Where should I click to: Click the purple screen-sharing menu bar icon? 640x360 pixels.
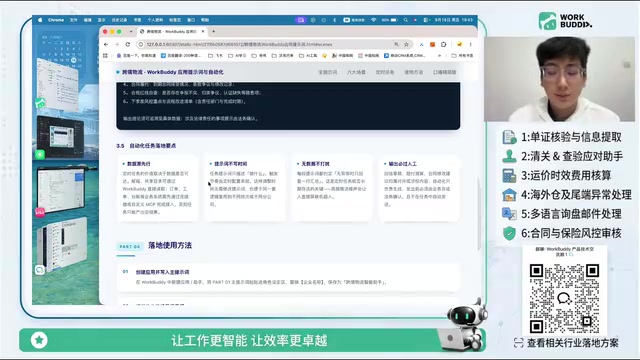[x=301, y=20]
